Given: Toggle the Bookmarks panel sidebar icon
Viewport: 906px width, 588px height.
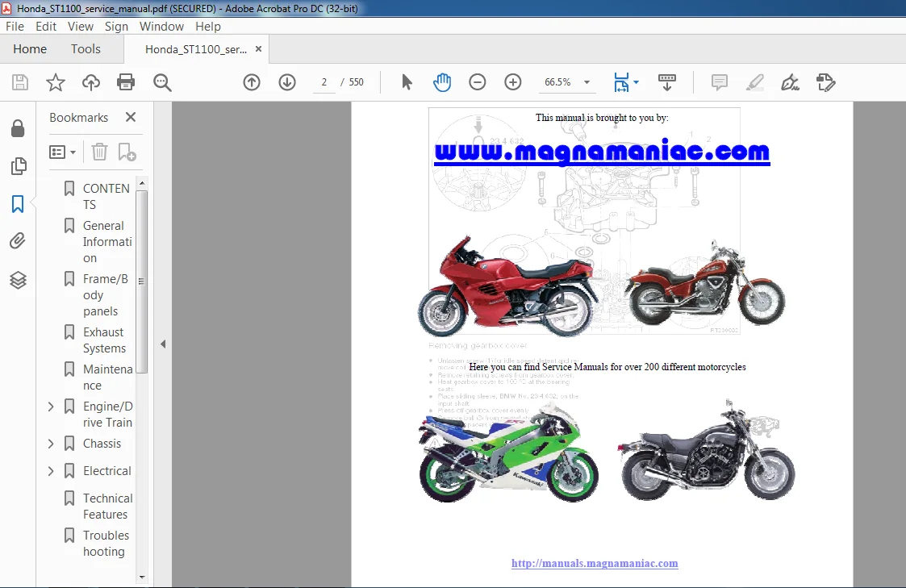Looking at the screenshot, I should tap(18, 204).
